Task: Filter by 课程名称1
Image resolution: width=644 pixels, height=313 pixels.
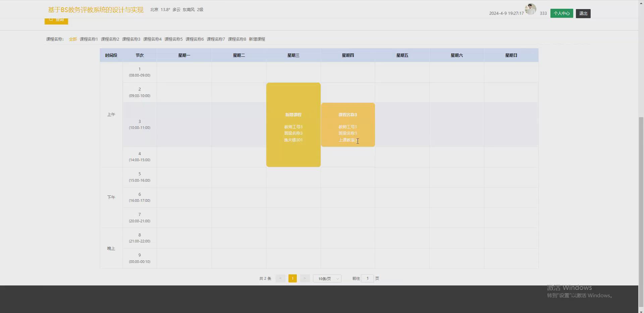Action: tap(89, 39)
